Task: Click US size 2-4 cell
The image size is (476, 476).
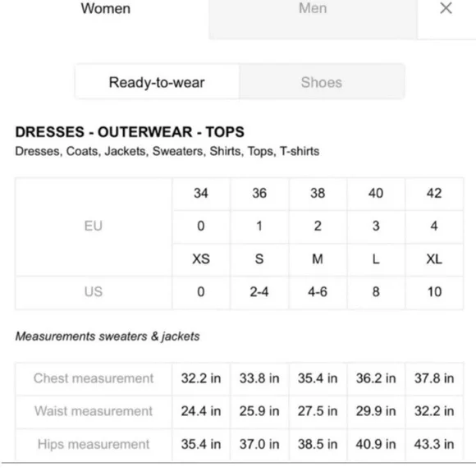Action: [259, 292]
